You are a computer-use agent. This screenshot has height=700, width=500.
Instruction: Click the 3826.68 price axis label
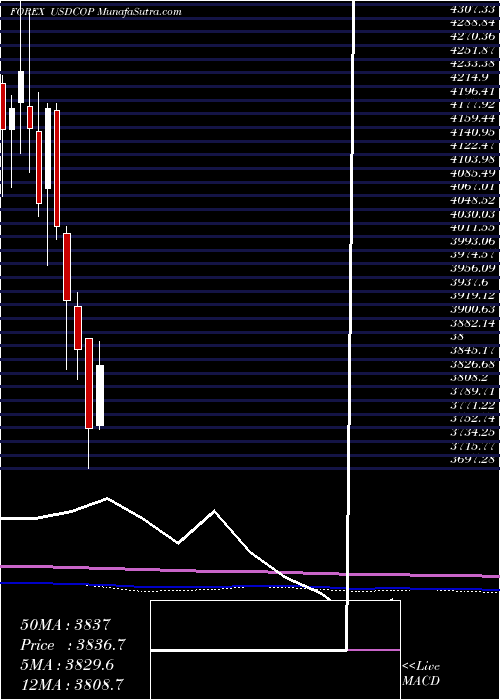[x=472, y=365]
